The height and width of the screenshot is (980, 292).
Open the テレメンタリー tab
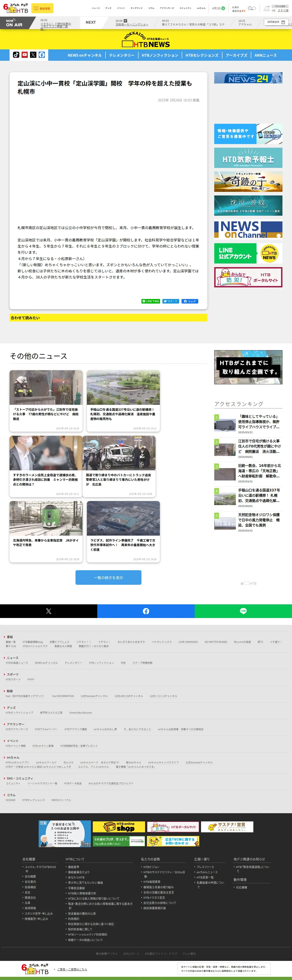(122, 55)
